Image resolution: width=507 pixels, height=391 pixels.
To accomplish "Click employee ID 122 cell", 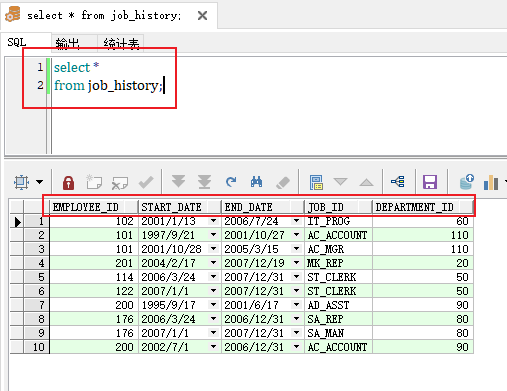I will [94, 291].
